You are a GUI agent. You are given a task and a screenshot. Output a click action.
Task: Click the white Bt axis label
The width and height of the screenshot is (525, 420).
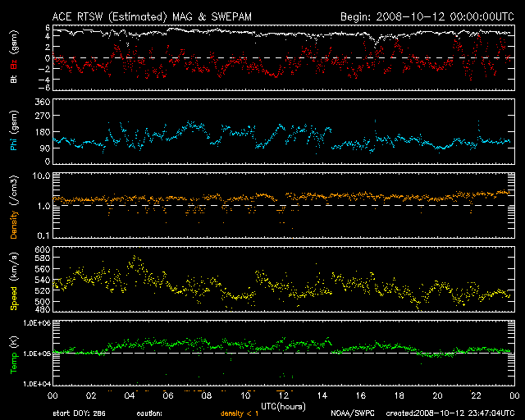(x=14, y=79)
